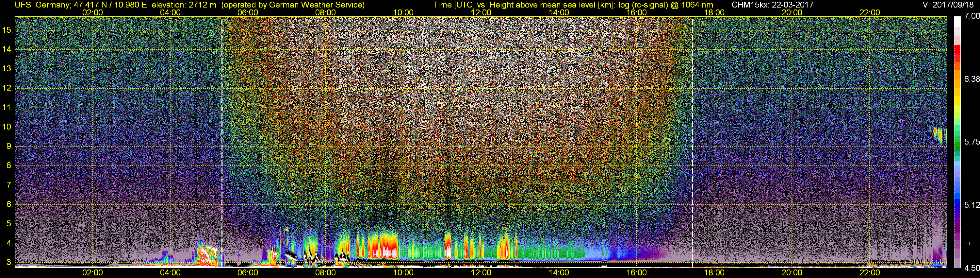
Task: Select the 14. km height axis label
Action: point(8,49)
